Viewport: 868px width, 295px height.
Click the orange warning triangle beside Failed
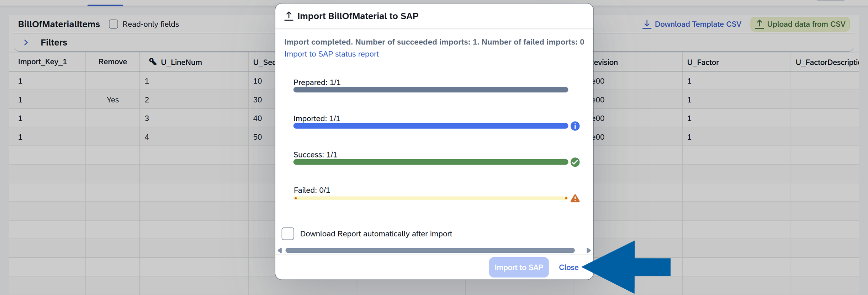[575, 198]
